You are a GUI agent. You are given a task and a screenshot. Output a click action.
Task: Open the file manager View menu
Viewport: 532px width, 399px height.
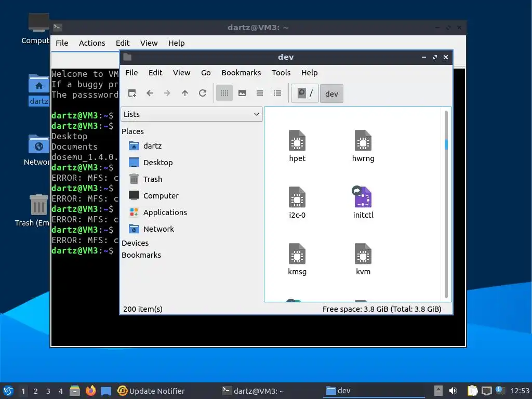tap(181, 73)
